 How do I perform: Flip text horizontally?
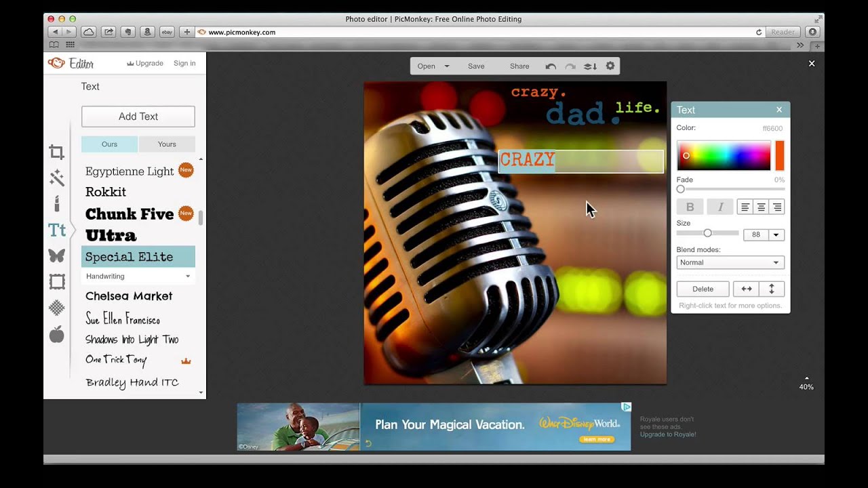746,289
